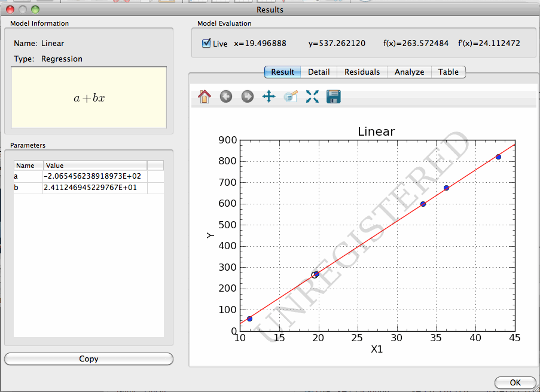540x392 pixels.
Task: Select the value cell of parameter a
Action: pyautogui.click(x=94, y=176)
